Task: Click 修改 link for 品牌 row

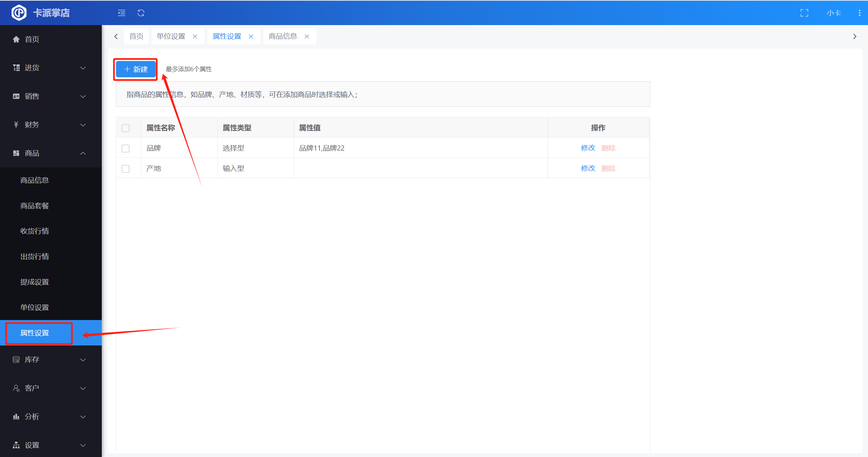Action: (x=588, y=148)
